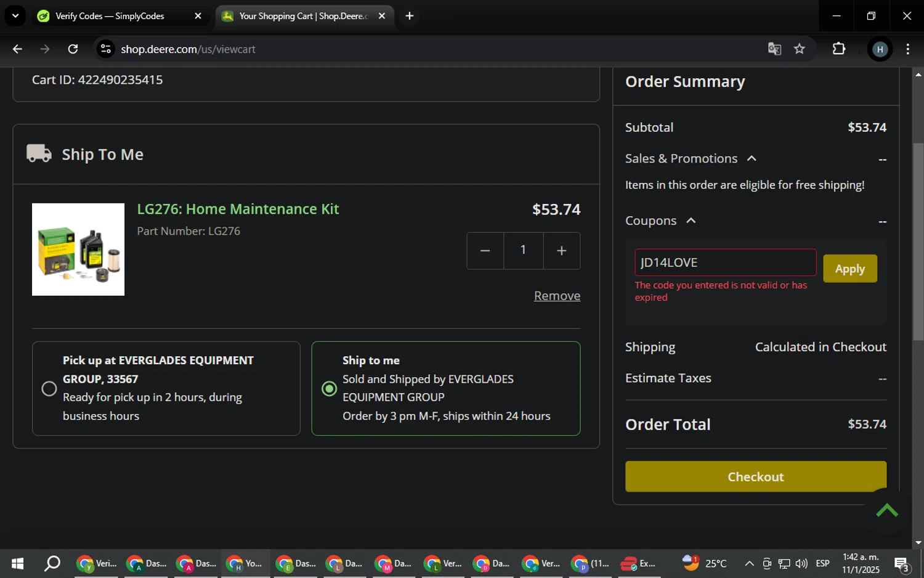
Task: Reload the shopping cart page
Action: click(73, 49)
